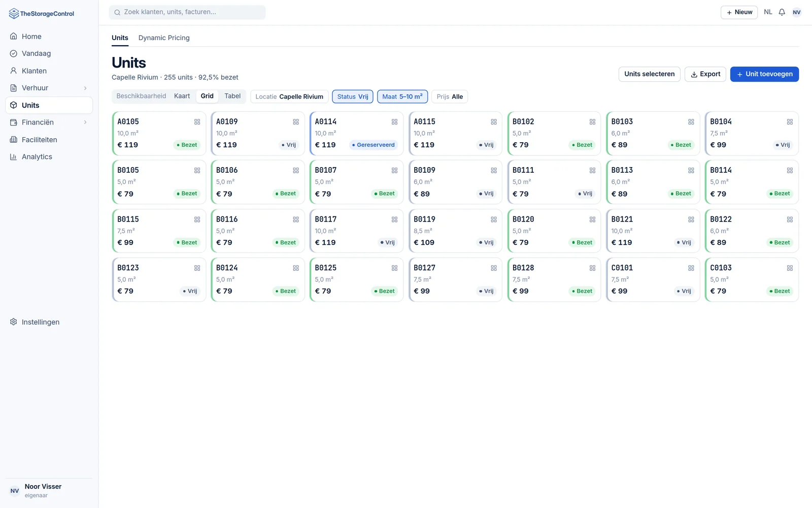Expand the Financiën submenu chevron
Image resolution: width=812 pixels, height=508 pixels.
[85, 122]
